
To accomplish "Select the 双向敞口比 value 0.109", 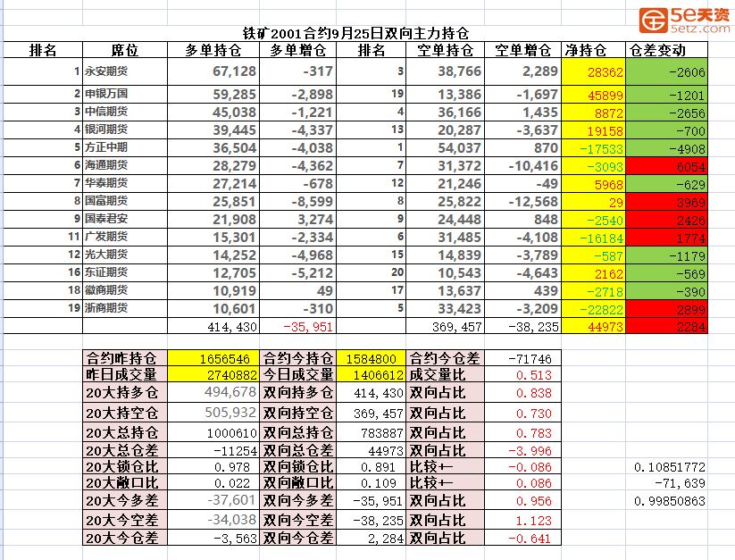I will [x=371, y=482].
